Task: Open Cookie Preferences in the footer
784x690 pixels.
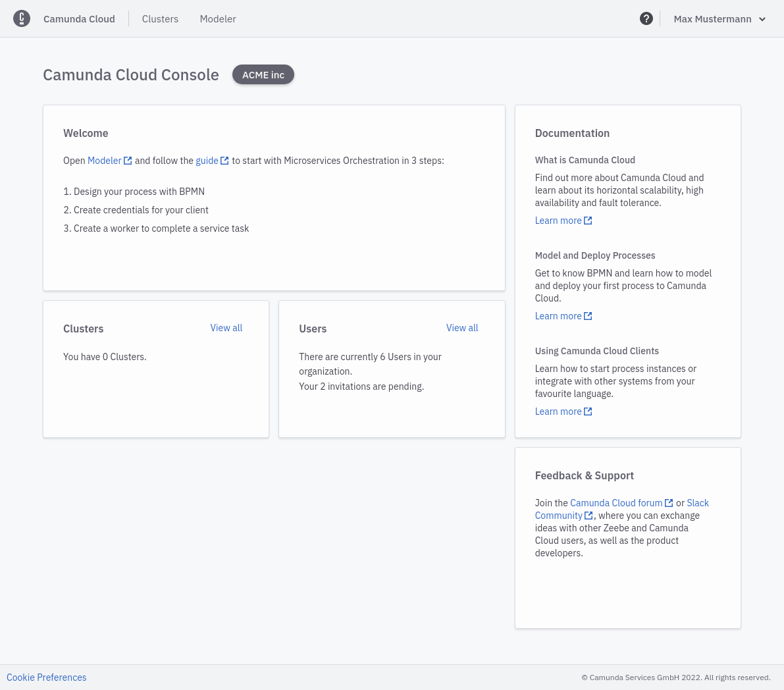Action: (47, 677)
